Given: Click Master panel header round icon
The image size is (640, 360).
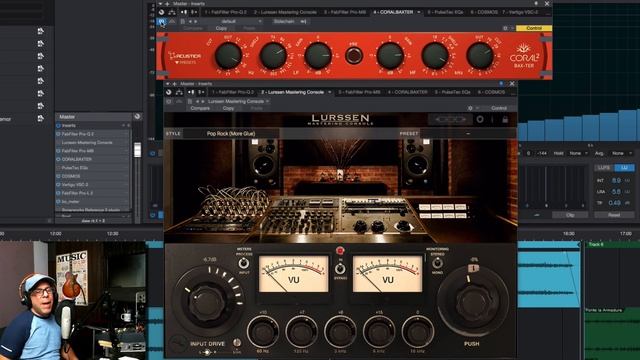Looking at the screenshot, I should [x=137, y=117].
